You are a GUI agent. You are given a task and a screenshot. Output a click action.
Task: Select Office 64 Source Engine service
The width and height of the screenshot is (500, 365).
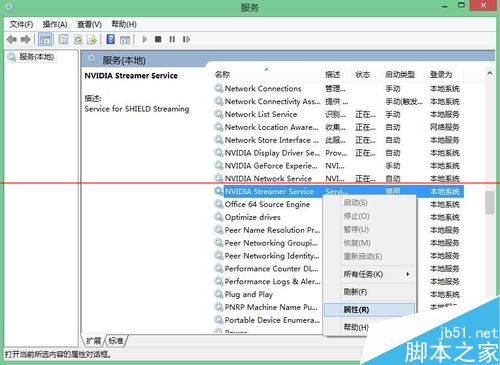coord(268,204)
